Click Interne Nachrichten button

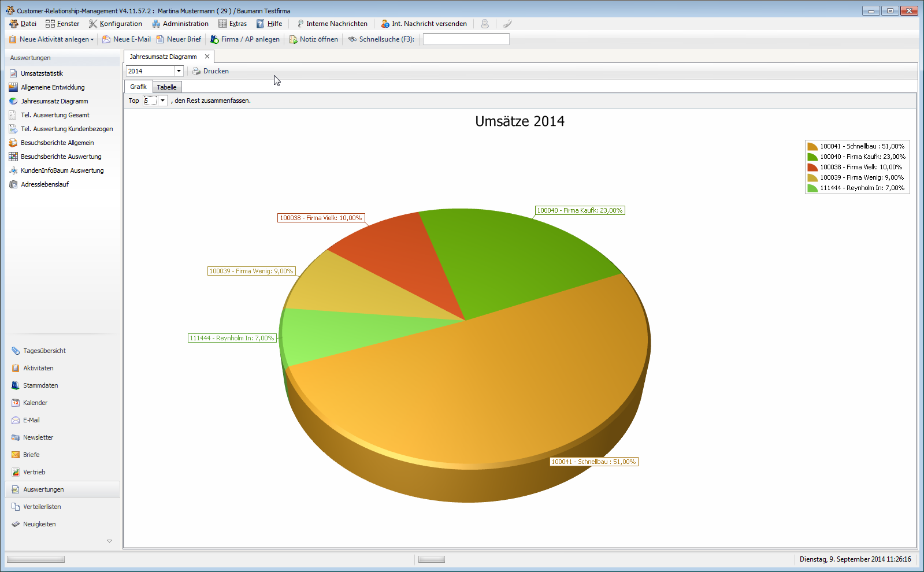[x=332, y=24]
